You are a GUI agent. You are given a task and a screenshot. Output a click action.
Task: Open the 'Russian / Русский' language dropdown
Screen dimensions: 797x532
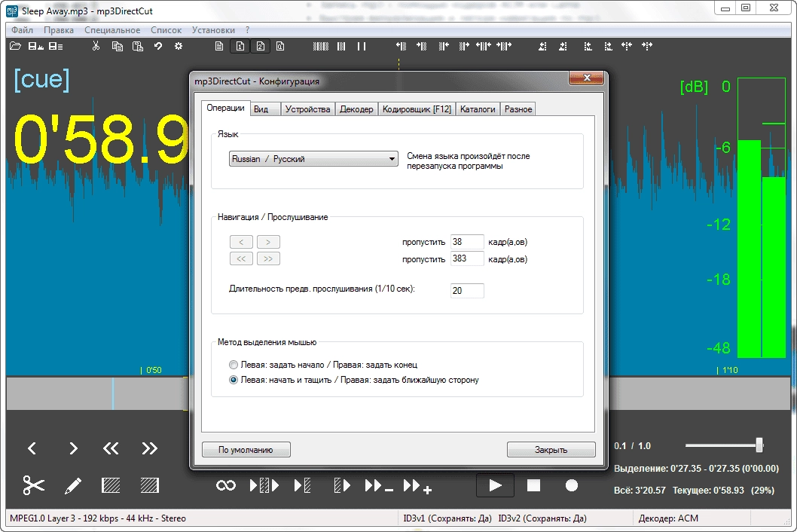tap(313, 159)
